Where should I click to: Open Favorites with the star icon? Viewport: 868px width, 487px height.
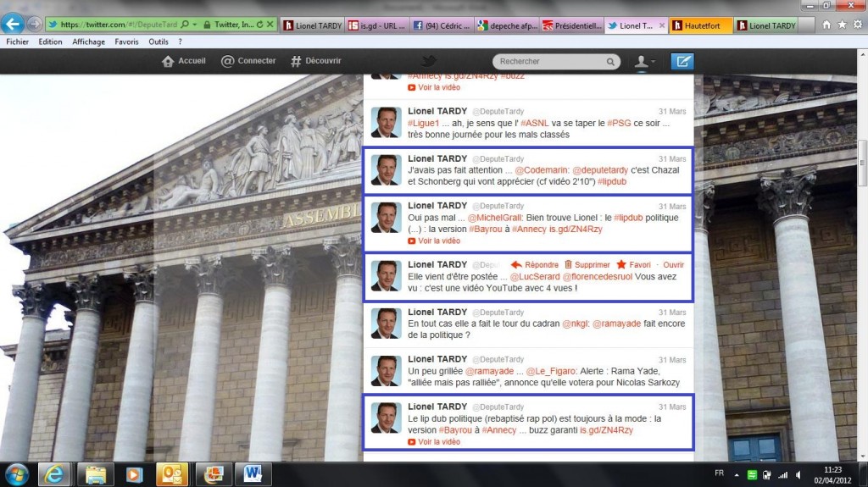(842, 25)
